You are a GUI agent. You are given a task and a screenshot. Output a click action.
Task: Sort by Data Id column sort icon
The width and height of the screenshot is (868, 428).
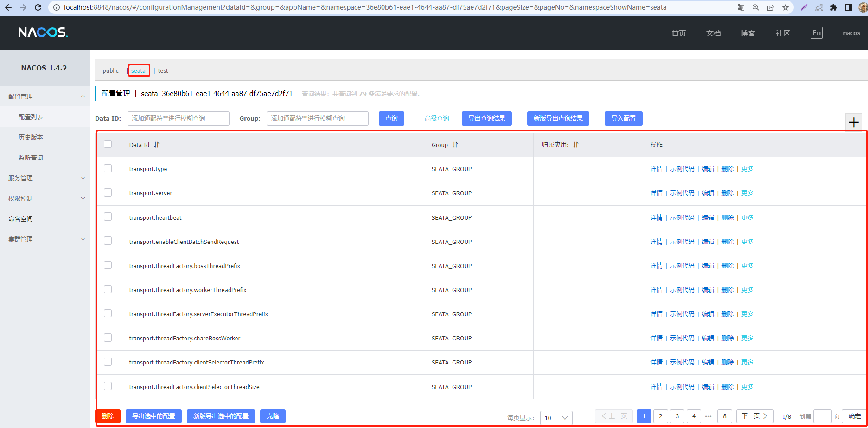(157, 145)
